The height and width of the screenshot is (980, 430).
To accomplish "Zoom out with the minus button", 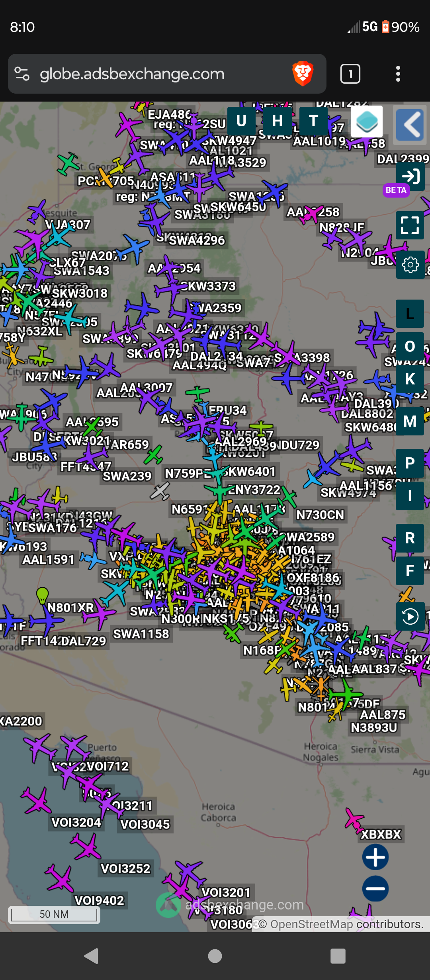I will 375,888.
